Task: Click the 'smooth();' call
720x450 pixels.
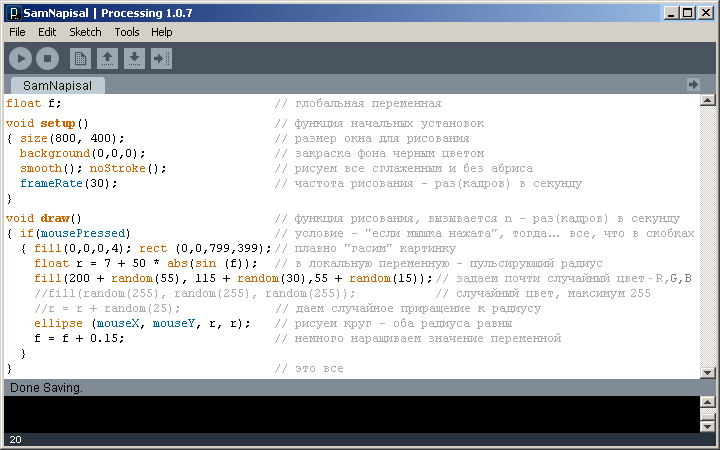Action: (x=51, y=169)
